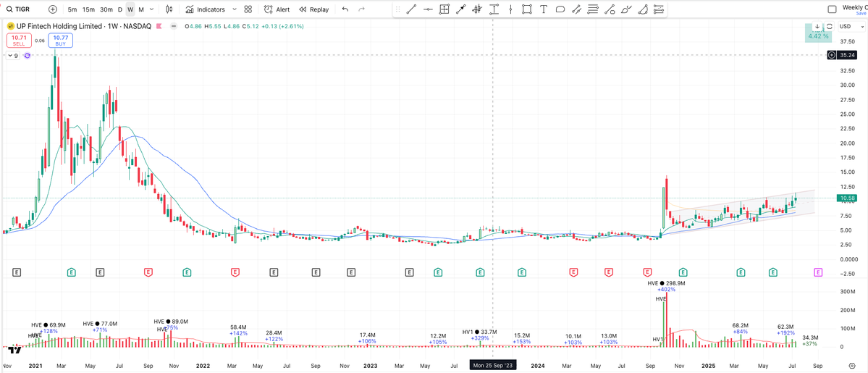Open the chart type candlestick selector
Screen dimensions: 868x373
pyautogui.click(x=169, y=9)
